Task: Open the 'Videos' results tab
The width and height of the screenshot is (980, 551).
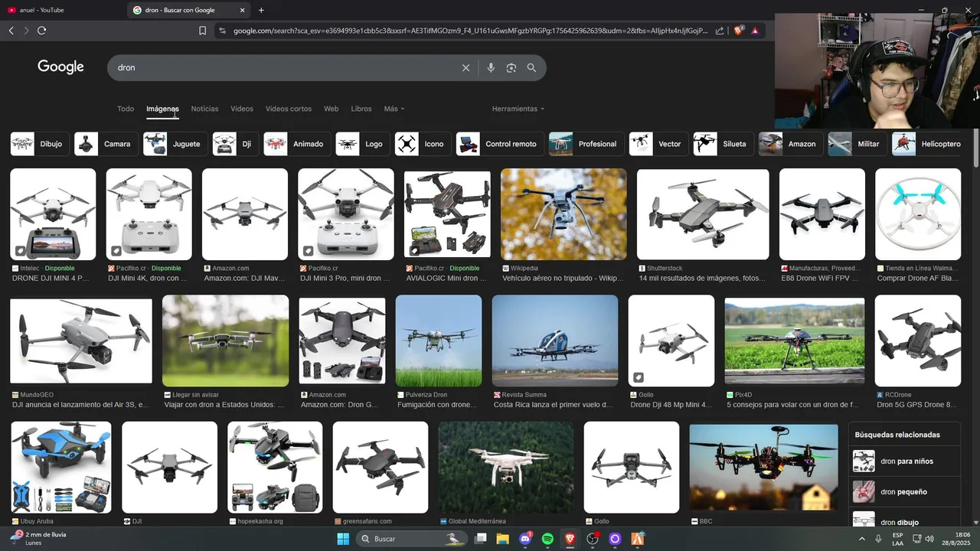Action: 242,109
